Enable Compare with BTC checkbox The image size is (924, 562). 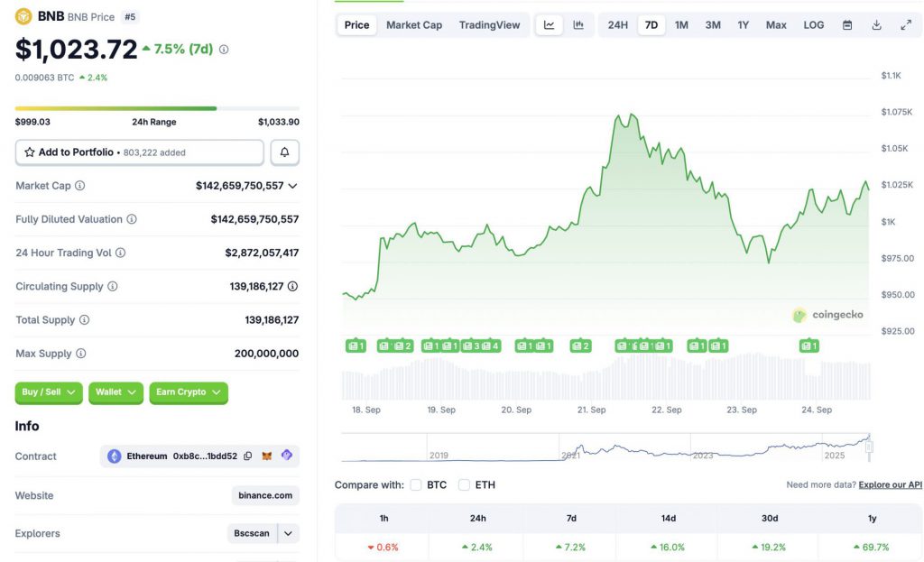[416, 484]
